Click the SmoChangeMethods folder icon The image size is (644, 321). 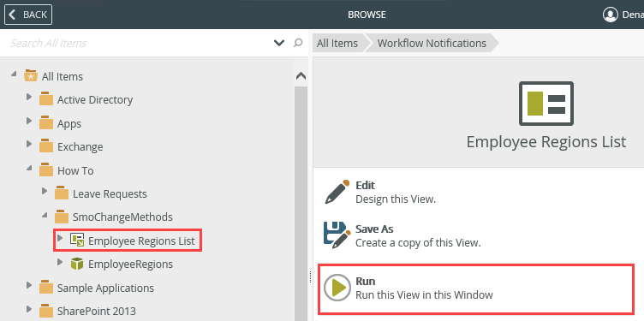click(62, 217)
